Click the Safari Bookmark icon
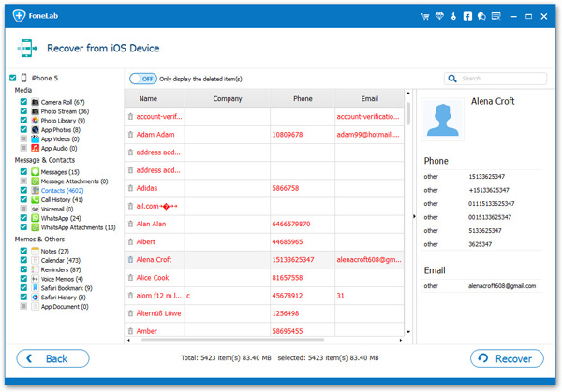Screen dimensions: 562x392 click(x=36, y=288)
